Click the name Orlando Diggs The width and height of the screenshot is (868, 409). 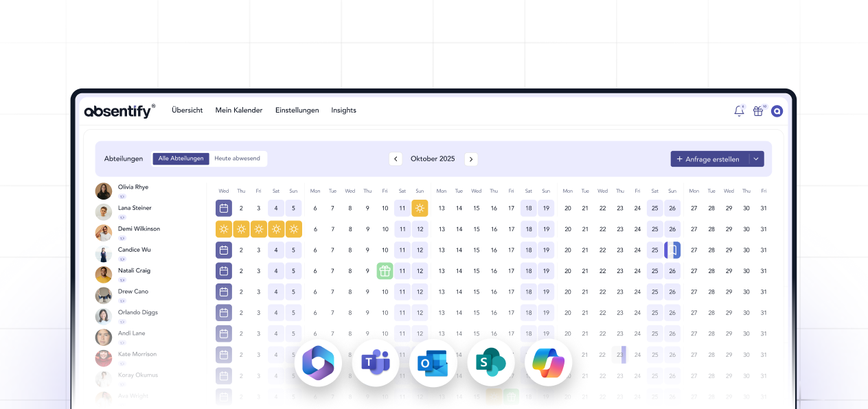[138, 313]
